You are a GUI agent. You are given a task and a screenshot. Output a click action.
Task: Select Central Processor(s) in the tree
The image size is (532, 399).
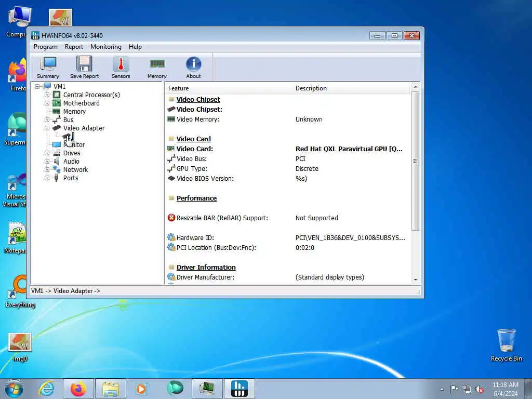click(x=91, y=95)
